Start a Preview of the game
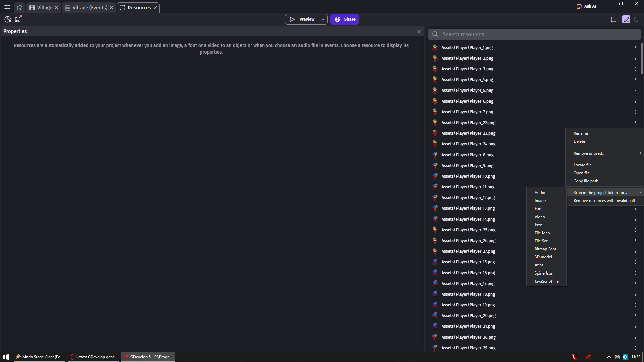This screenshot has height=362, width=644. point(302,19)
